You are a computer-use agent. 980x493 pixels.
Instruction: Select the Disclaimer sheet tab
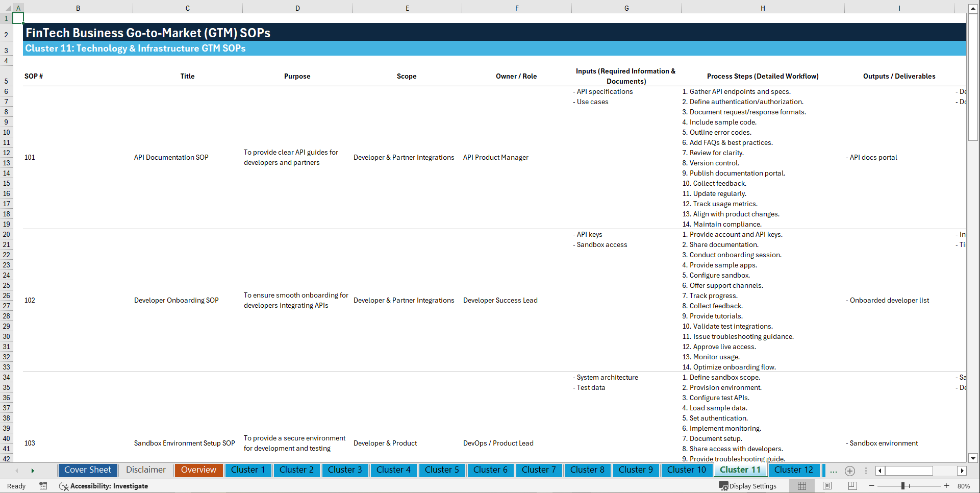coord(145,470)
